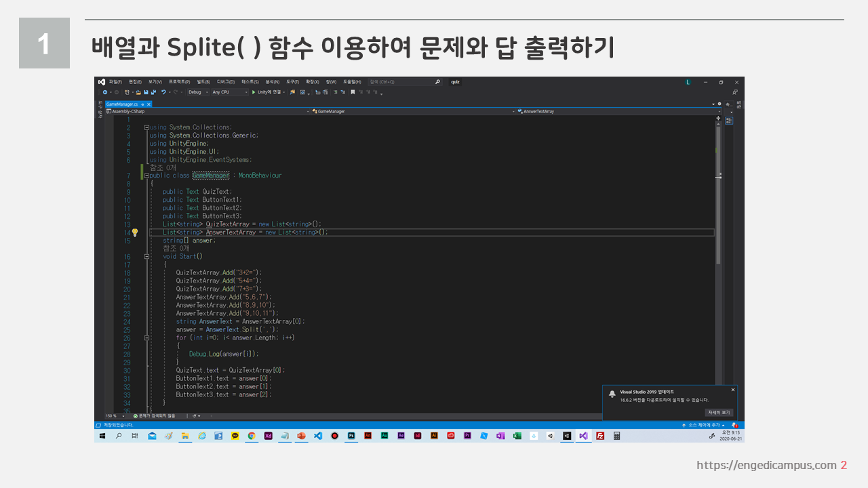This screenshot has width=868, height=488.
Task: Open the 파일(F) menu
Action: (115, 81)
